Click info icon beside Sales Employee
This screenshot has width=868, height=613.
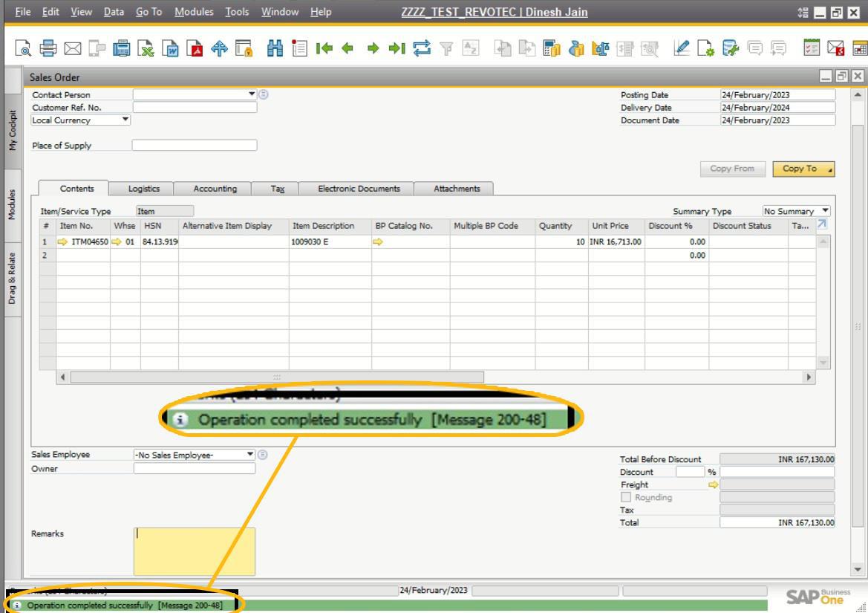(x=263, y=455)
